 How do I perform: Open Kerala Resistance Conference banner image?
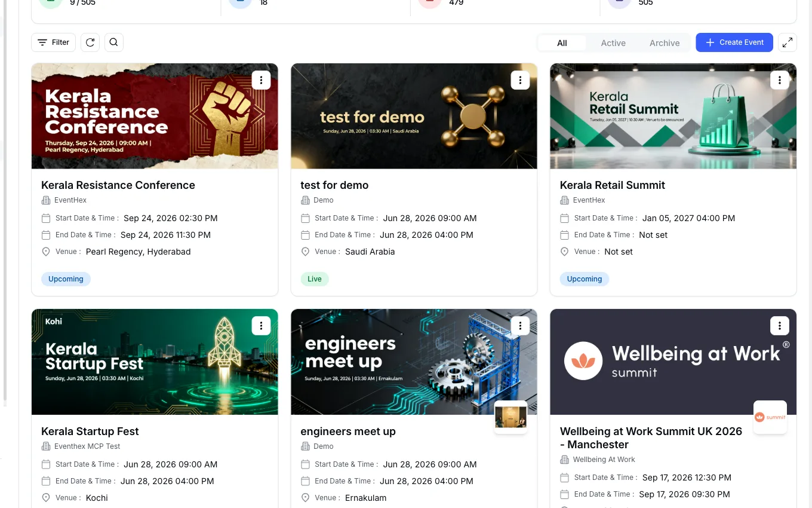pyautogui.click(x=155, y=117)
